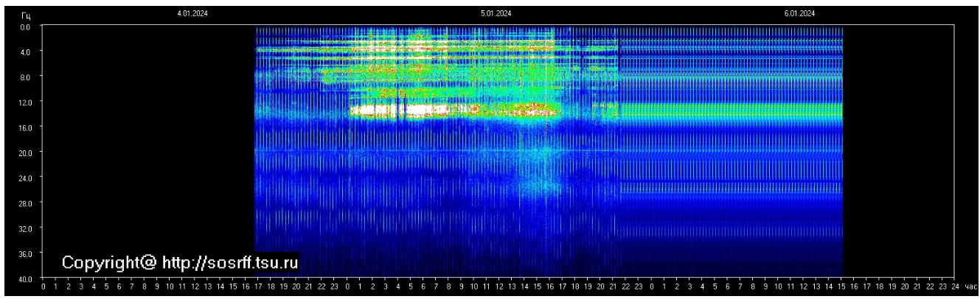
Task: Click the 8.0 frequency axis label
Action: [26, 77]
